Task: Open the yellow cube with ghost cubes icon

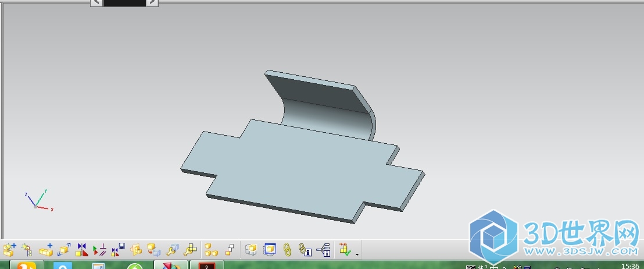Action: pyautogui.click(x=251, y=249)
